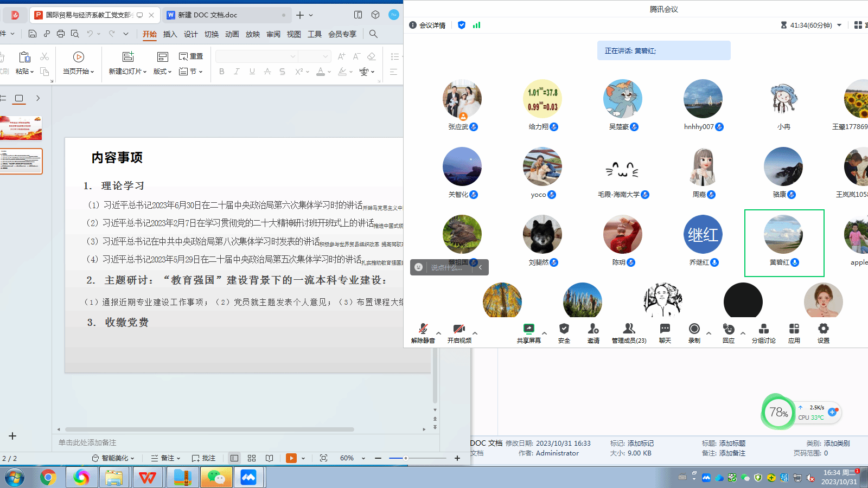Click the zoom slider in status bar
The width and height of the screenshot is (868, 488).
pyautogui.click(x=405, y=458)
